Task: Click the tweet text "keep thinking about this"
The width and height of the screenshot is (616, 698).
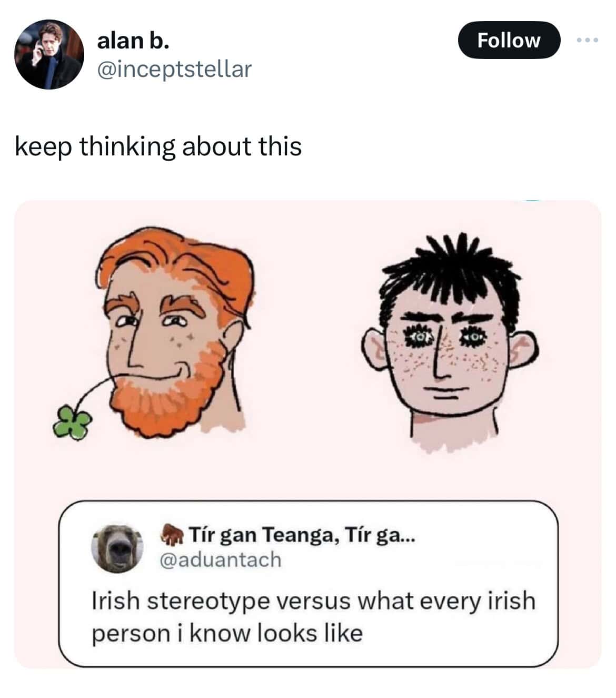Action: (x=158, y=146)
